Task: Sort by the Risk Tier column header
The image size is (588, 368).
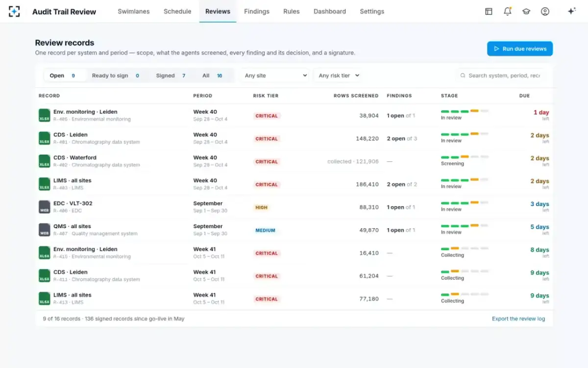Action: (266, 96)
